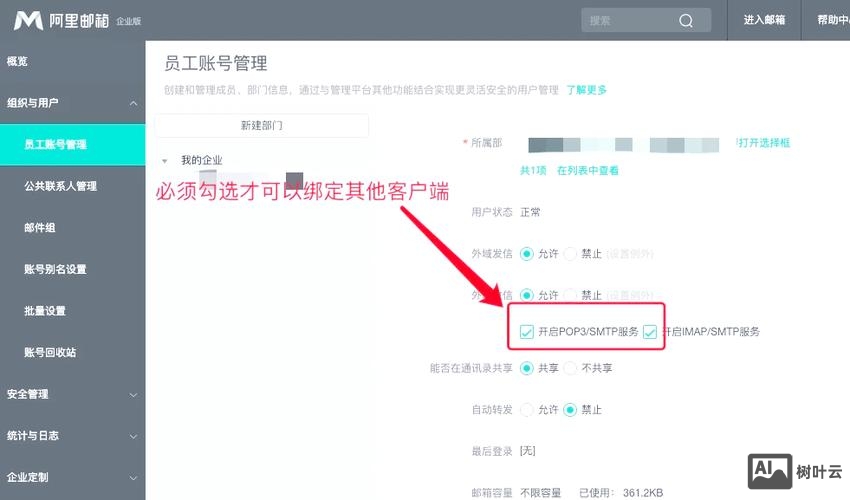Image resolution: width=850 pixels, height=500 pixels.
Task: Open 批量设置 in the sidebar
Action: pos(45,311)
